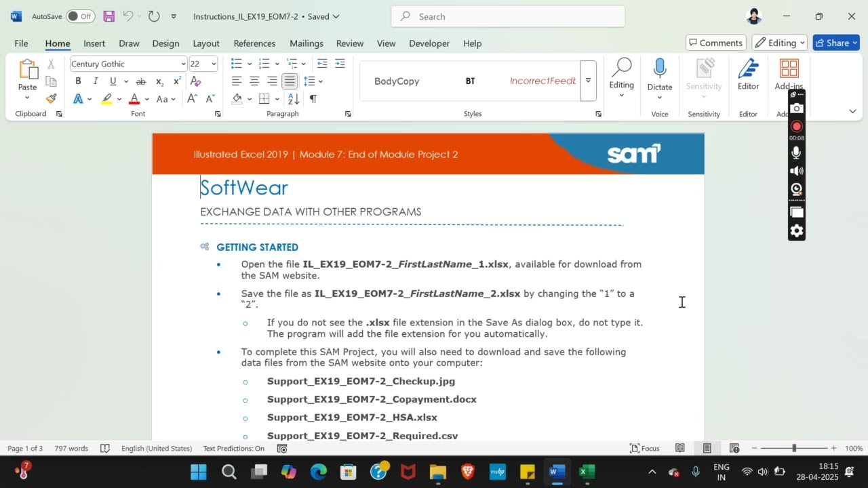The image size is (868, 488).
Task: Click the zoom slider handle
Action: (793, 448)
